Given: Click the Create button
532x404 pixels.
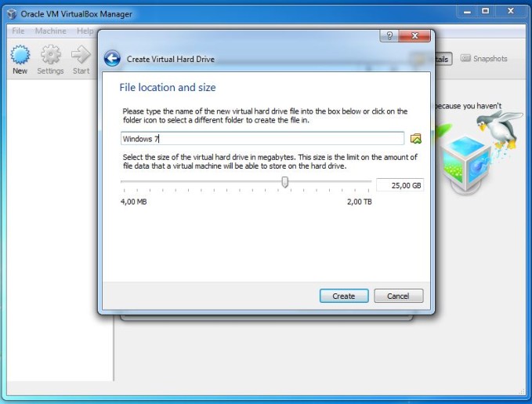Looking at the screenshot, I should [344, 296].
